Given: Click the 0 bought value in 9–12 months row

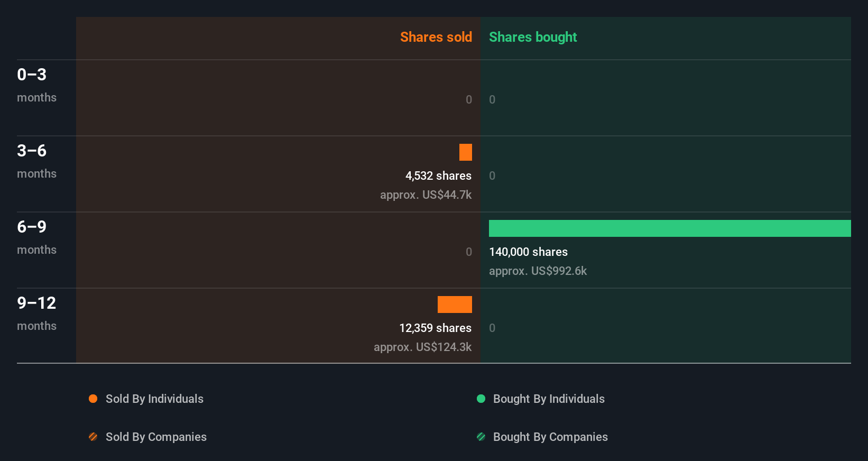Looking at the screenshot, I should coord(492,328).
